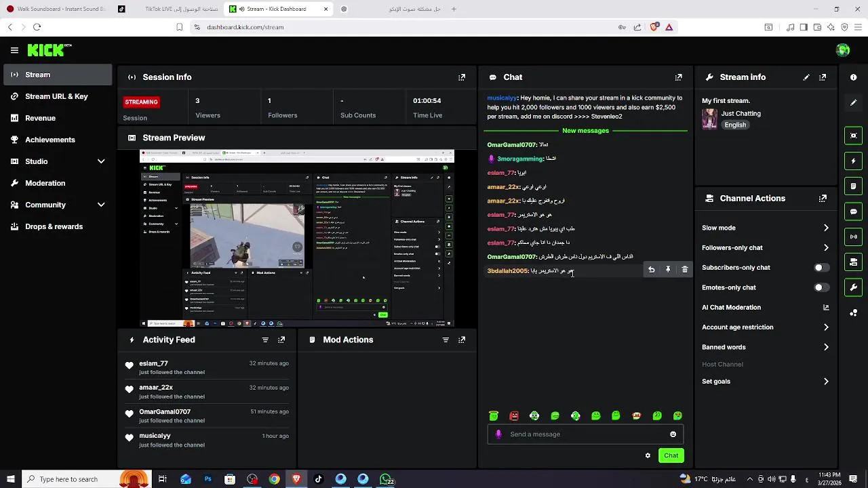
Task: Toggle the chat widget in right rail
Action: tap(854, 211)
